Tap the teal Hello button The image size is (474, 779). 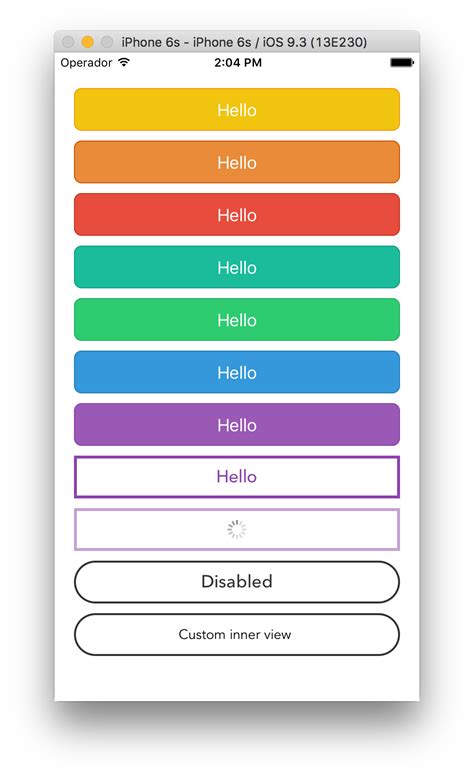pyautogui.click(x=237, y=267)
